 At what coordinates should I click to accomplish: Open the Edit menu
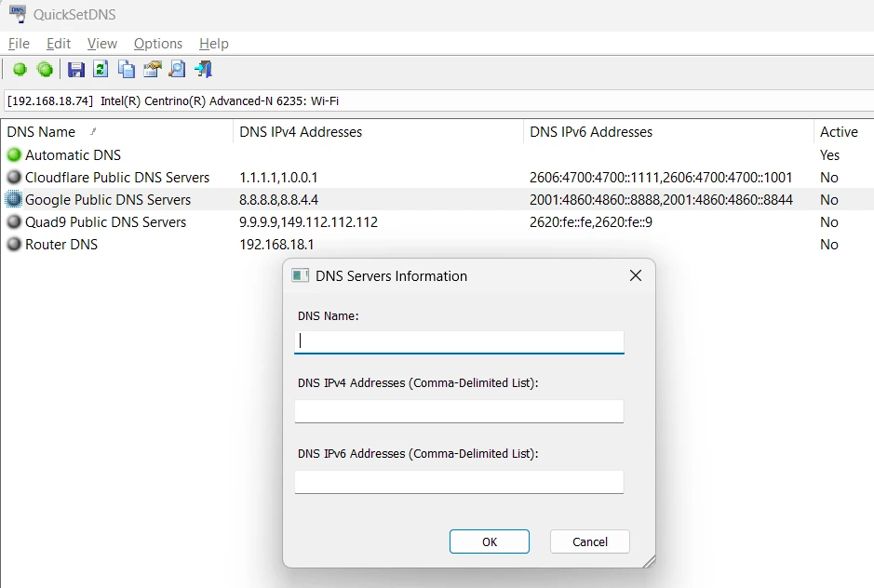59,44
